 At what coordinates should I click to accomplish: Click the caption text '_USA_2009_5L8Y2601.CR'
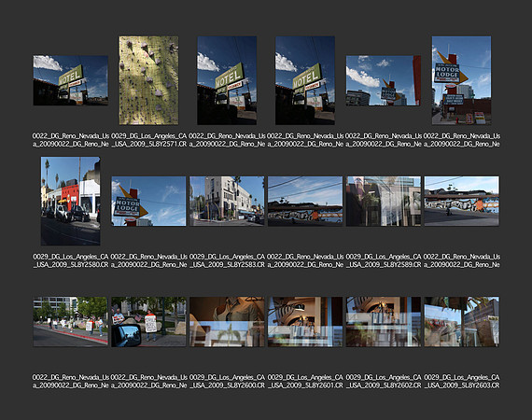coord(305,385)
